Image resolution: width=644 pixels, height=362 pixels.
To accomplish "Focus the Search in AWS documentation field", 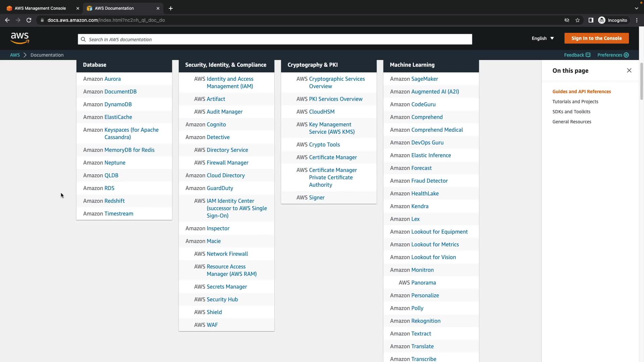I will point(275,39).
